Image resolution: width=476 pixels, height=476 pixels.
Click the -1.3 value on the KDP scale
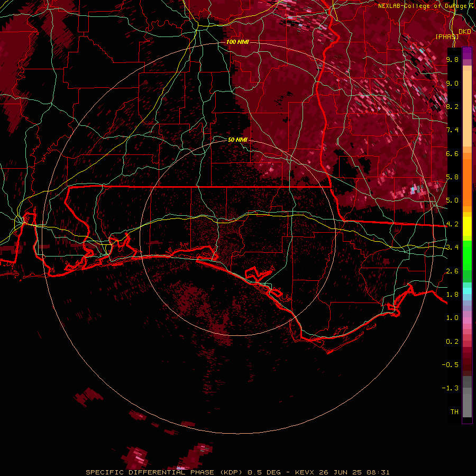pyautogui.click(x=450, y=388)
